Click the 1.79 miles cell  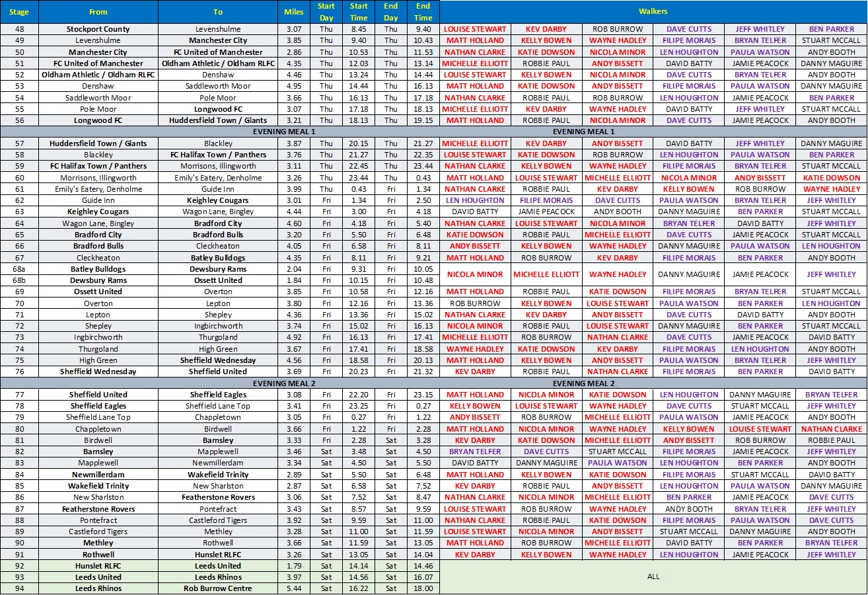(294, 566)
